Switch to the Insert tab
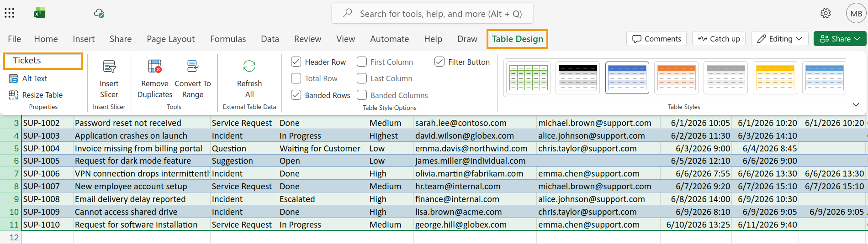 pos(84,39)
